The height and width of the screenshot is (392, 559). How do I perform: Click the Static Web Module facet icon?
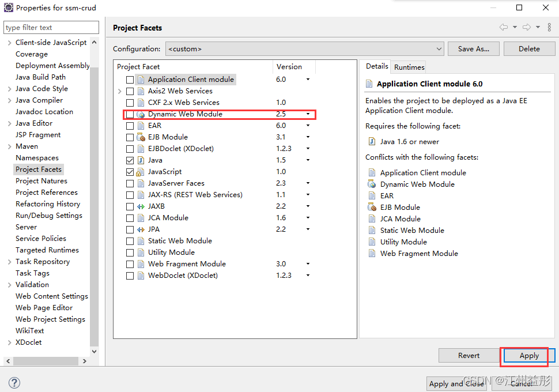[x=141, y=241]
